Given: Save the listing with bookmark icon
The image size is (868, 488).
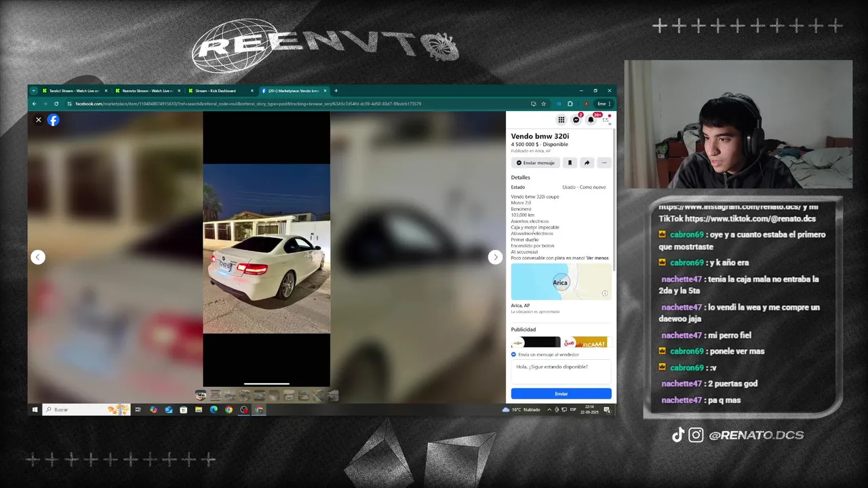Looking at the screenshot, I should click(570, 163).
